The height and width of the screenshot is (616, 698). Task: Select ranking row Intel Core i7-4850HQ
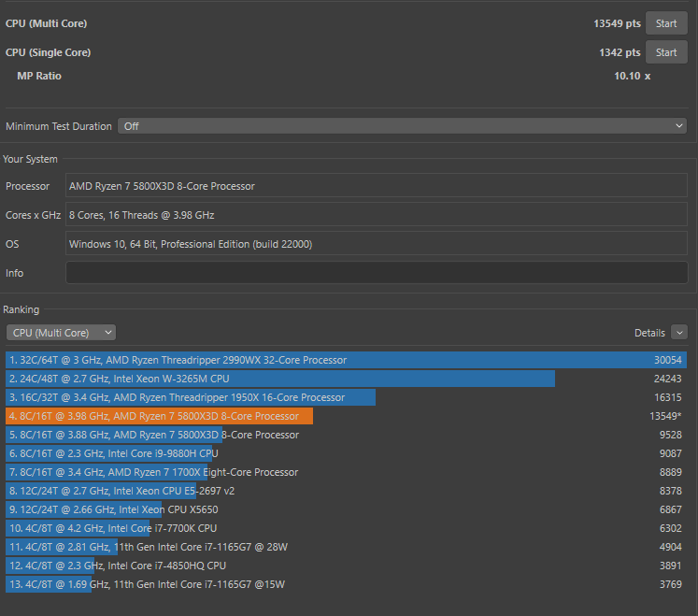pyautogui.click(x=346, y=566)
